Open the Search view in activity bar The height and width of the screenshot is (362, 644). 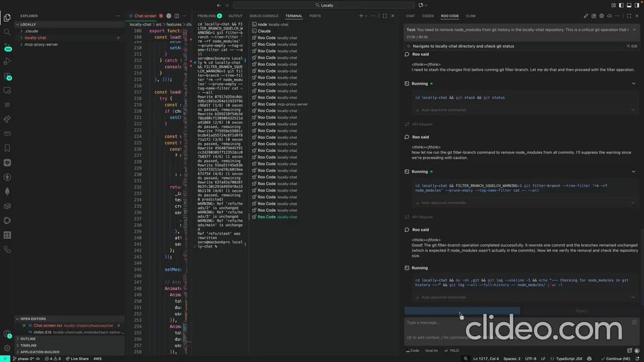coord(7,32)
